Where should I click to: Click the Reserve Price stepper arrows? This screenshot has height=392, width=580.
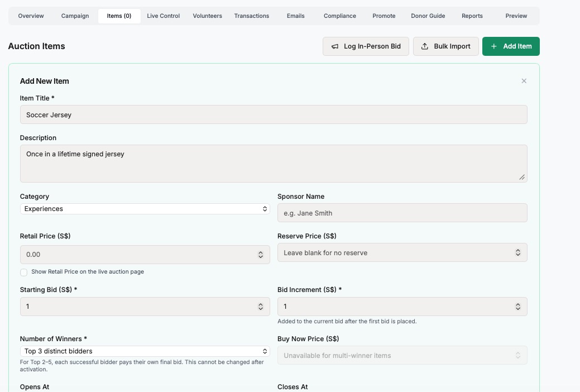click(x=518, y=252)
